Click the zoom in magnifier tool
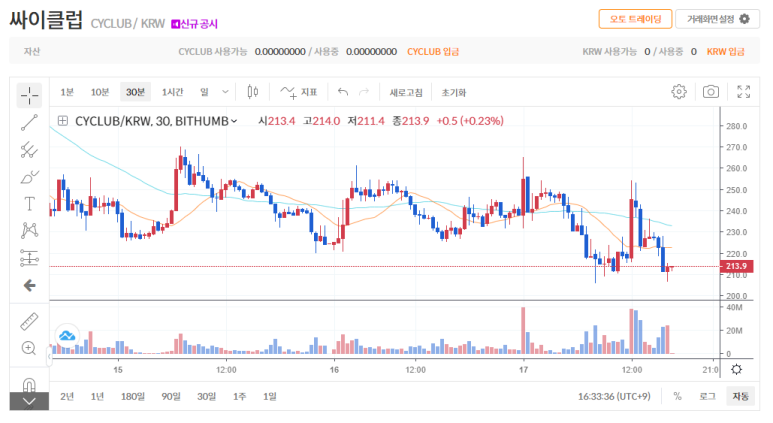The height and width of the screenshot is (423, 773). tap(29, 348)
